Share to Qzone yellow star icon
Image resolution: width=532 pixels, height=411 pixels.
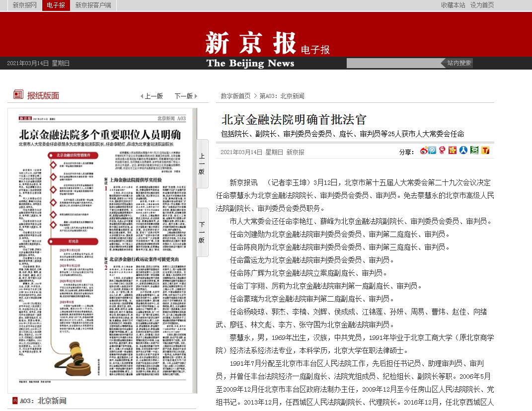(x=453, y=151)
